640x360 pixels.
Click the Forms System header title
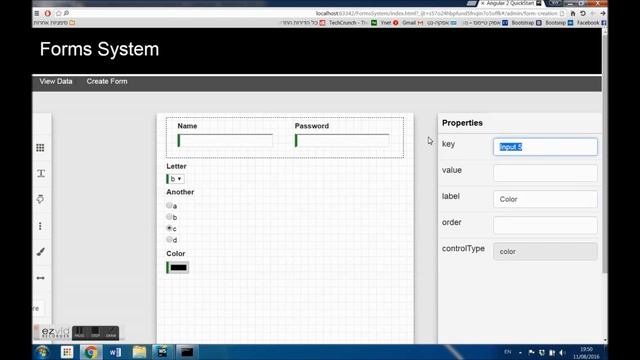100,49
